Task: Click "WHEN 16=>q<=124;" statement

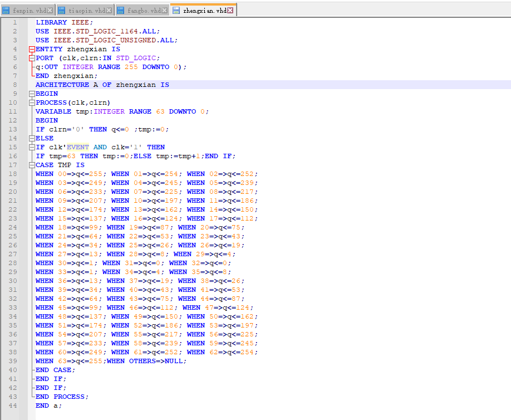Action: [146, 218]
